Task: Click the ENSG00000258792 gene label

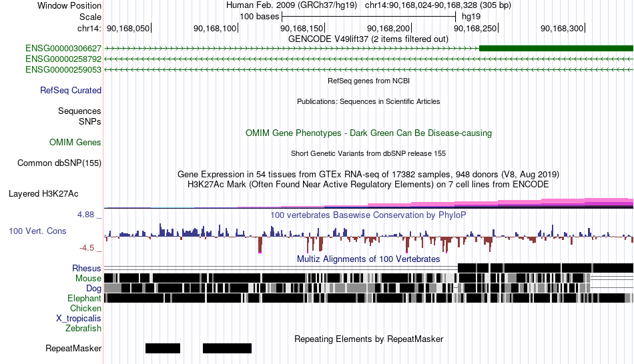Action: 63,59
